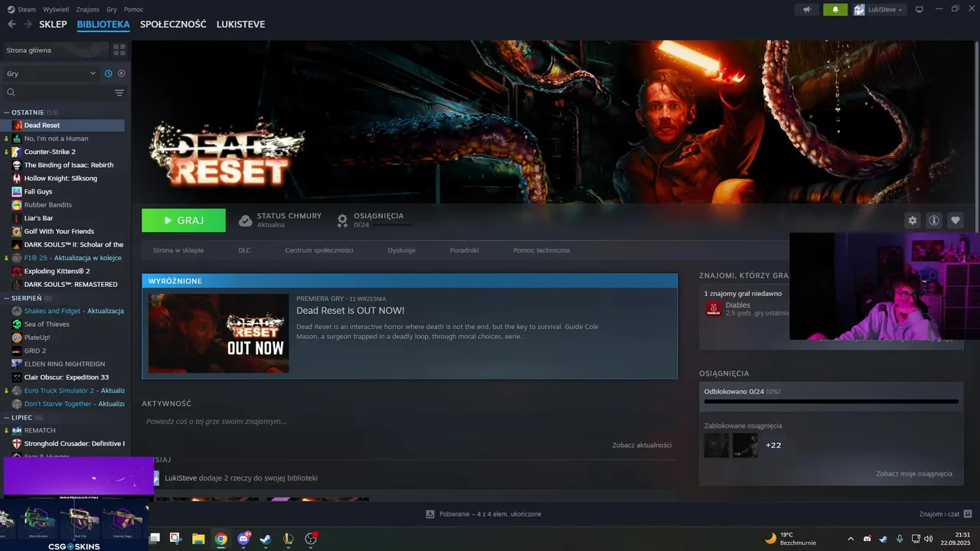Open the green notifications bell
This screenshot has width=980, height=551.
(835, 10)
